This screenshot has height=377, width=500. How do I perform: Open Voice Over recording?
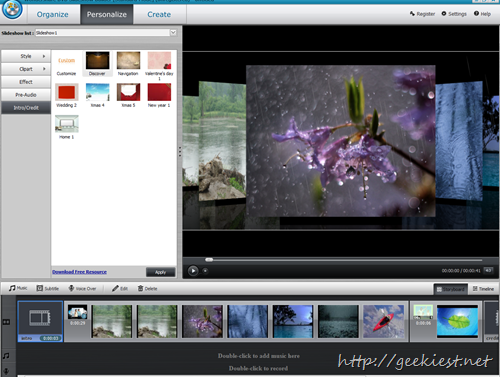(x=82, y=288)
